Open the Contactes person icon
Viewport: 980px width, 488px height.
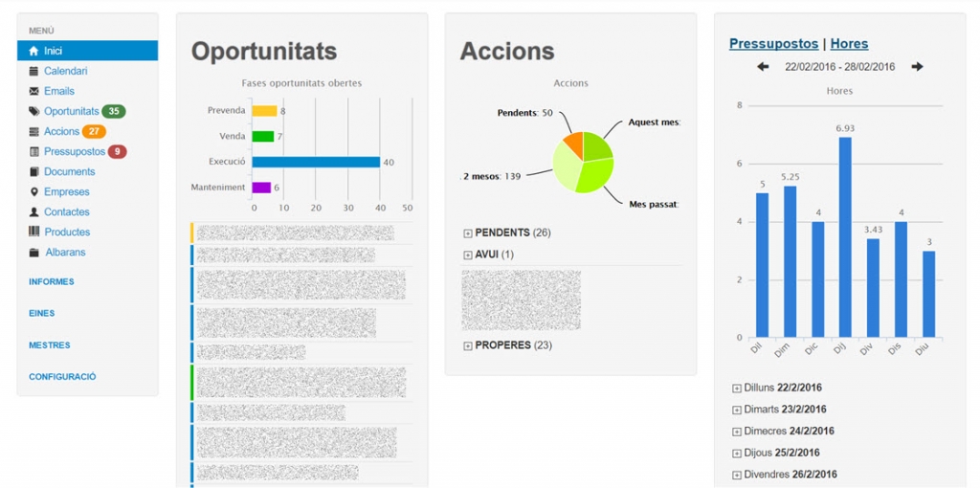33,211
